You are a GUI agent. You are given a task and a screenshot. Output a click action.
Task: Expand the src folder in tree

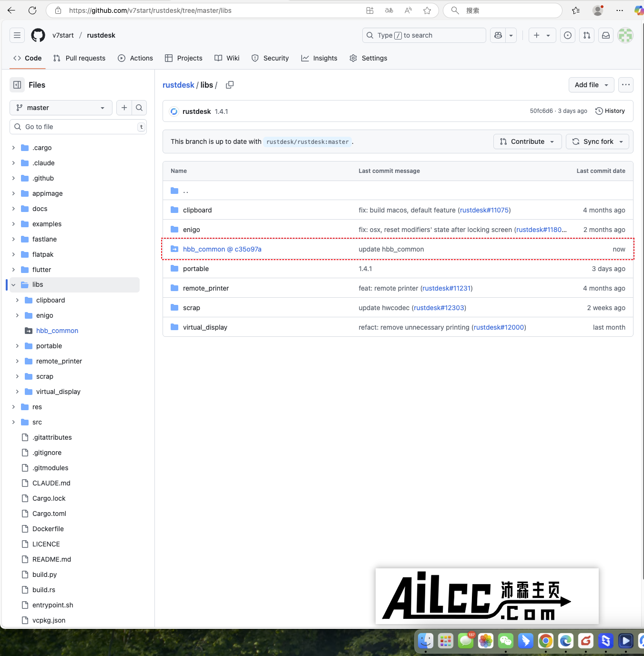[13, 422]
